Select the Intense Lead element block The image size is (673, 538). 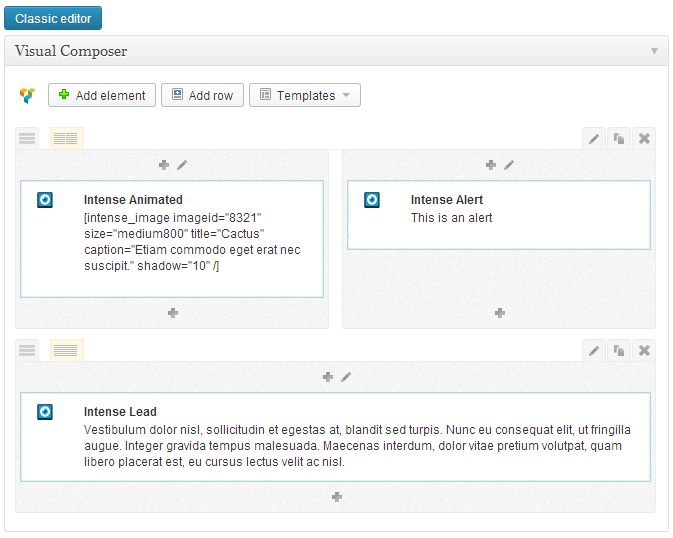click(335, 437)
